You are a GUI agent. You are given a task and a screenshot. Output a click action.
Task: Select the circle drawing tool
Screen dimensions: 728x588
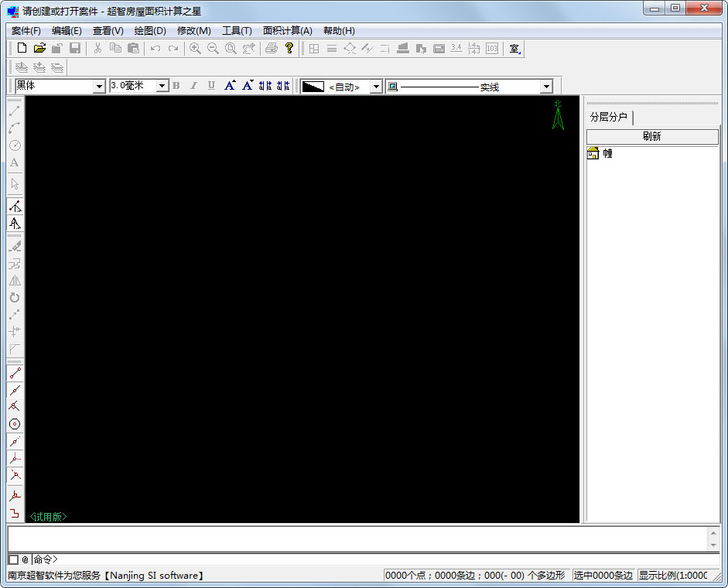tap(15, 145)
